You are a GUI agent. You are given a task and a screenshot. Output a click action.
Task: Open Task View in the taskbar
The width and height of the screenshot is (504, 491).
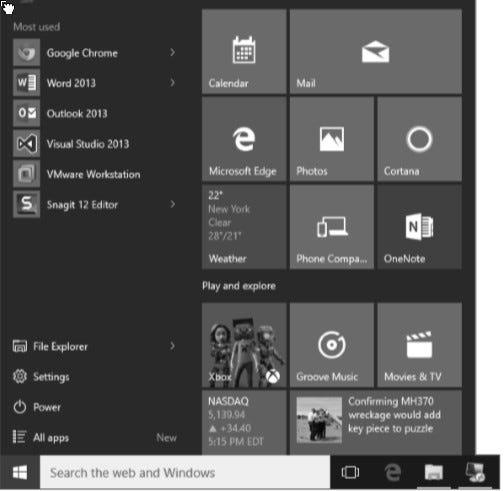(x=350, y=472)
